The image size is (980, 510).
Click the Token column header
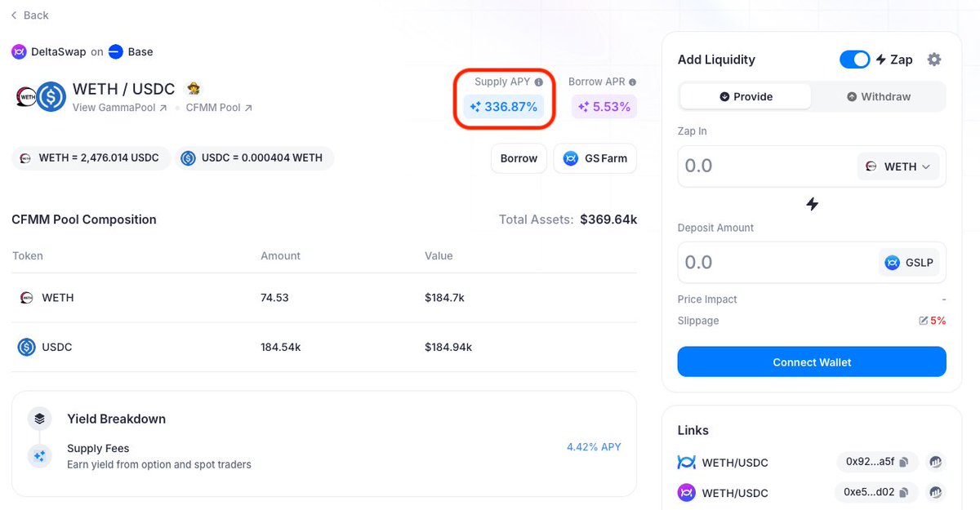click(28, 256)
